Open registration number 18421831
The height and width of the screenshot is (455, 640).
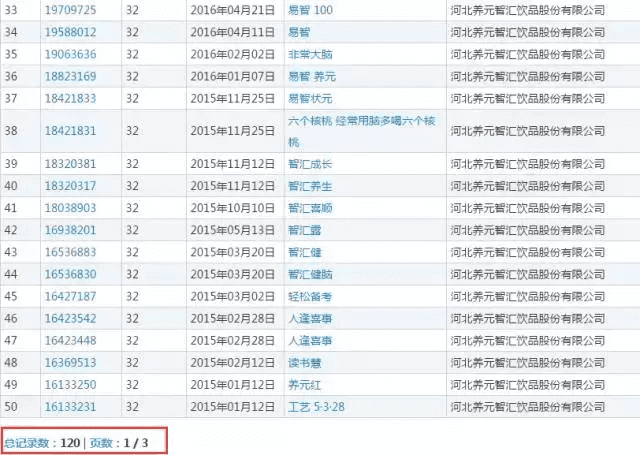point(70,131)
